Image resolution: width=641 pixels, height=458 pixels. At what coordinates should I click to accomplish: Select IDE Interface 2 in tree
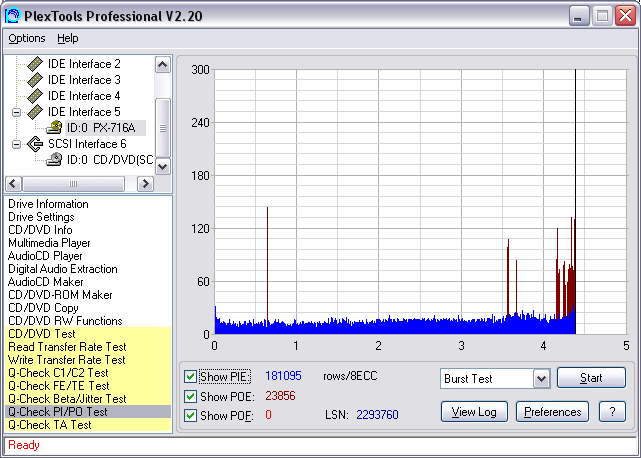[x=84, y=64]
